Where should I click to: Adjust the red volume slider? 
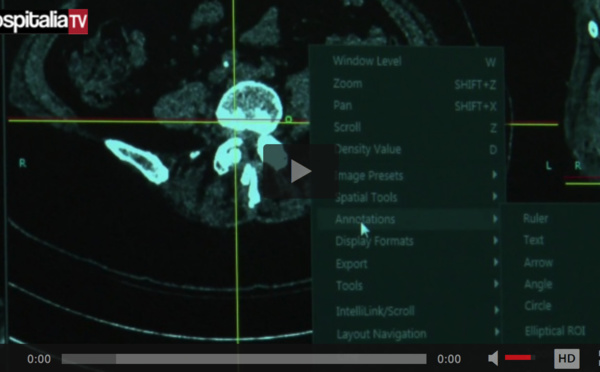(520, 358)
